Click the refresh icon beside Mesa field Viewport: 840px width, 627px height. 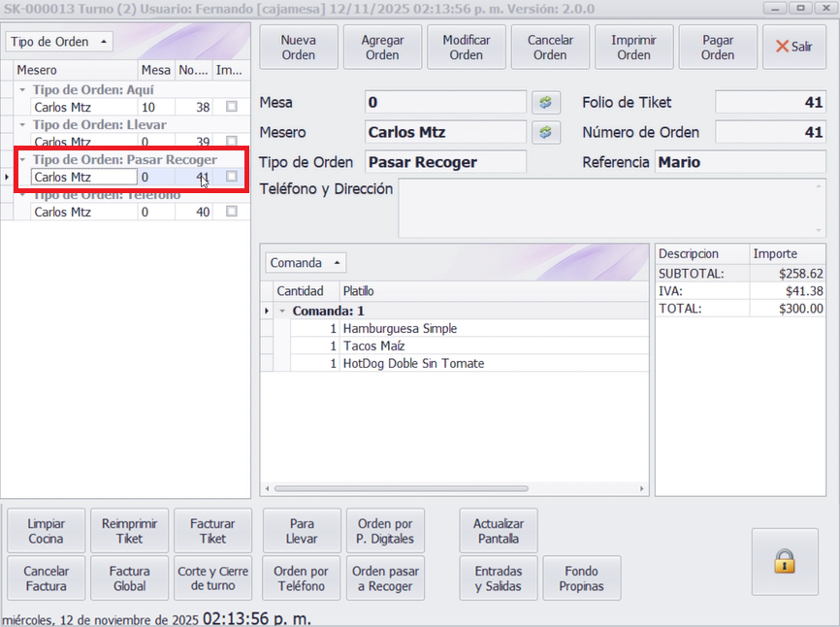(544, 103)
